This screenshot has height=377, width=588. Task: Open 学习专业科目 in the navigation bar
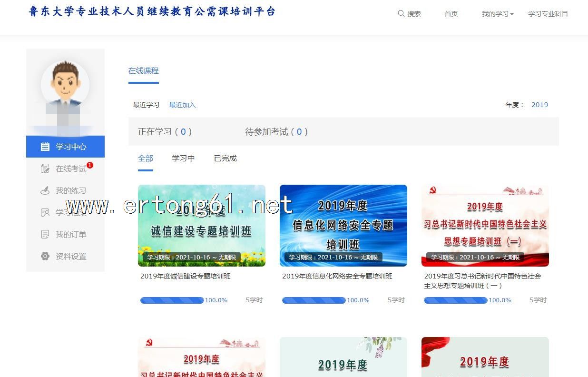[548, 14]
